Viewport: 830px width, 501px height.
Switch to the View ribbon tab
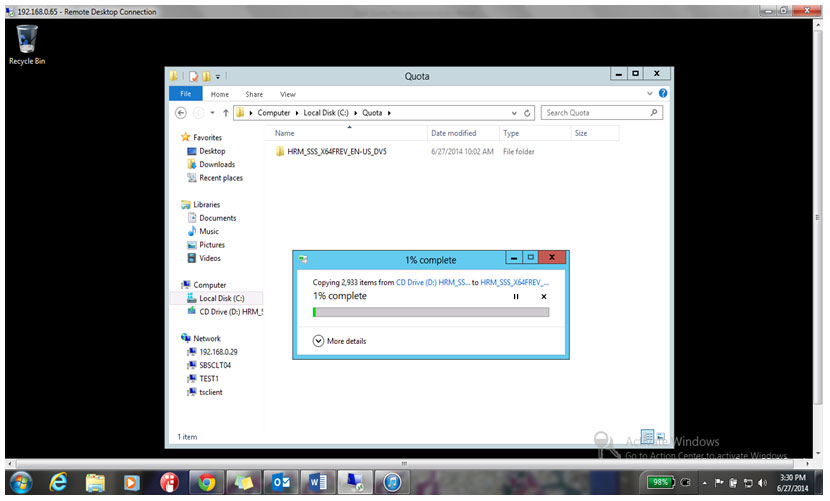click(287, 94)
